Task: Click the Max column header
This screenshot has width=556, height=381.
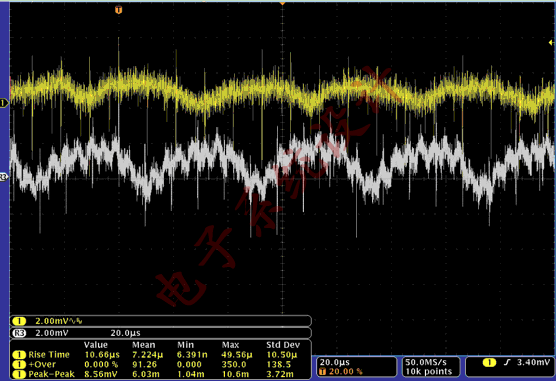Action: coord(230,345)
